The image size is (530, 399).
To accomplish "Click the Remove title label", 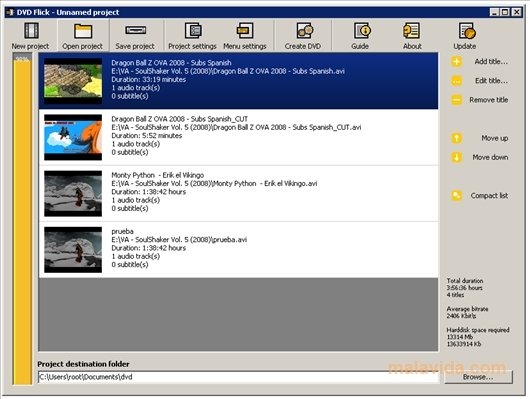I will point(489,100).
